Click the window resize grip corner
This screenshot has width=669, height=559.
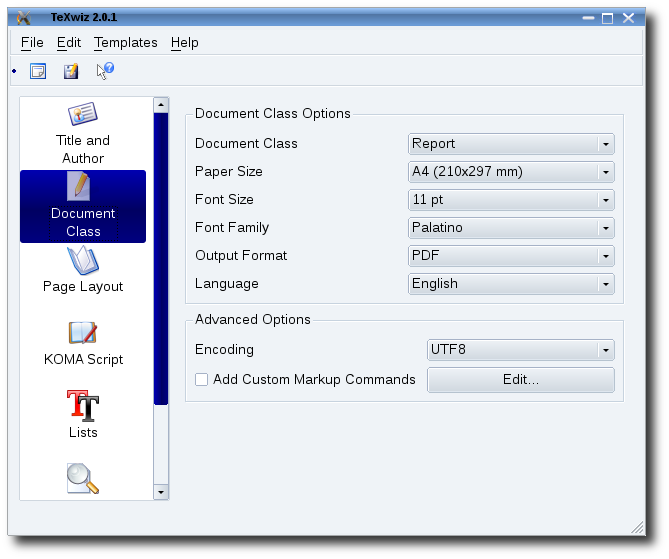637,528
